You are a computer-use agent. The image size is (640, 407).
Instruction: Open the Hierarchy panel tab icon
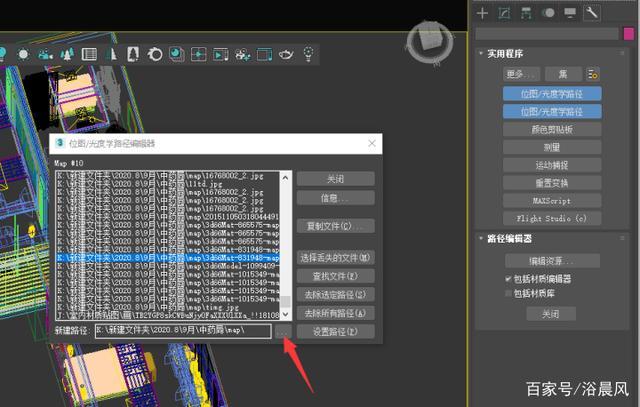(526, 13)
